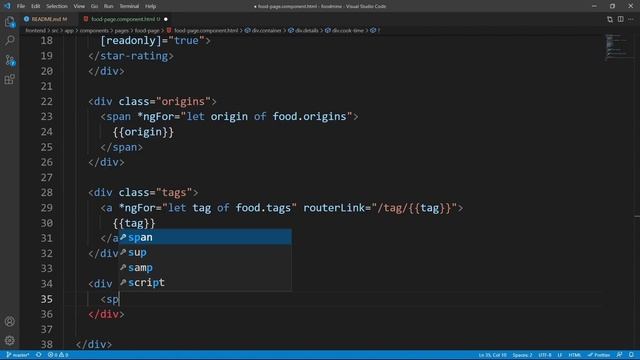640x360 pixels.
Task: Open the Terminal menu
Action: tap(129, 6)
